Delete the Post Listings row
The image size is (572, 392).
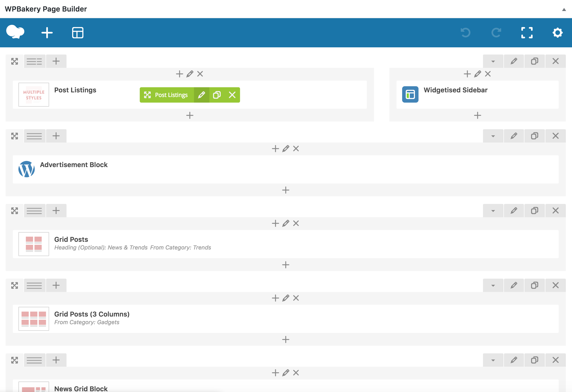(556, 61)
